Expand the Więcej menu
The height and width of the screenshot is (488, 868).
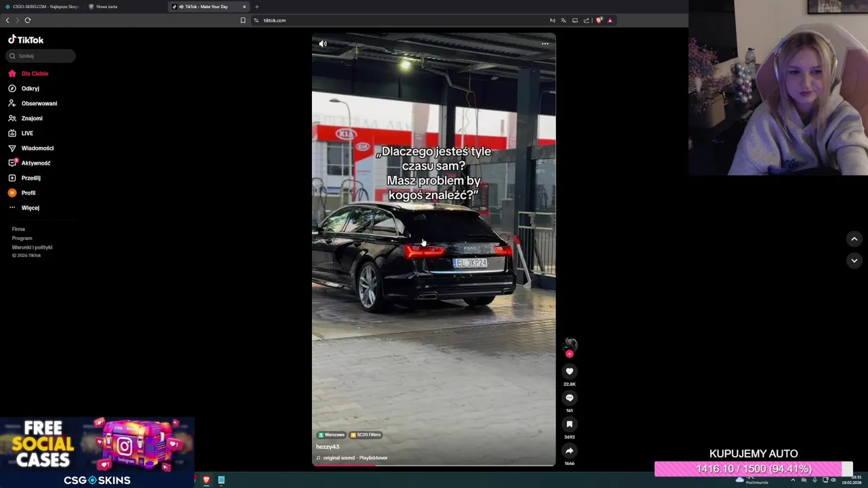pos(24,207)
